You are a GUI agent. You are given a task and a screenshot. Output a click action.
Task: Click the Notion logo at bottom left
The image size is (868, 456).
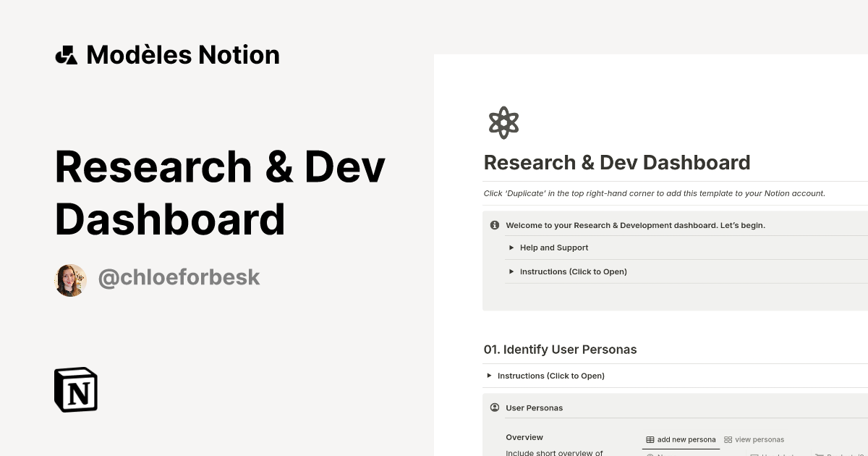point(75,389)
